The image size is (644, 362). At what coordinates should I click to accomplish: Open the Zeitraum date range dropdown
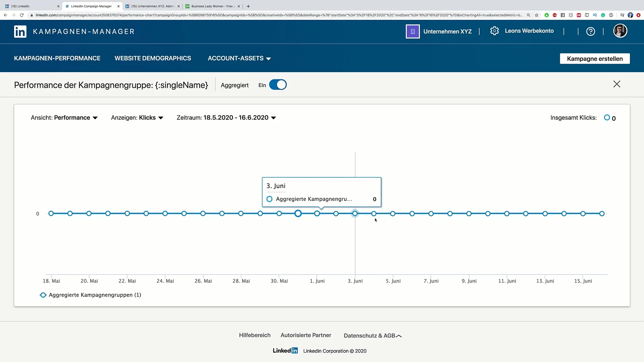tap(226, 118)
